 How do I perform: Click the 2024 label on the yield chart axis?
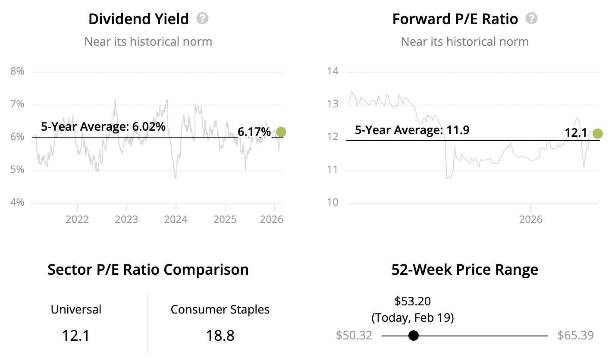(176, 219)
